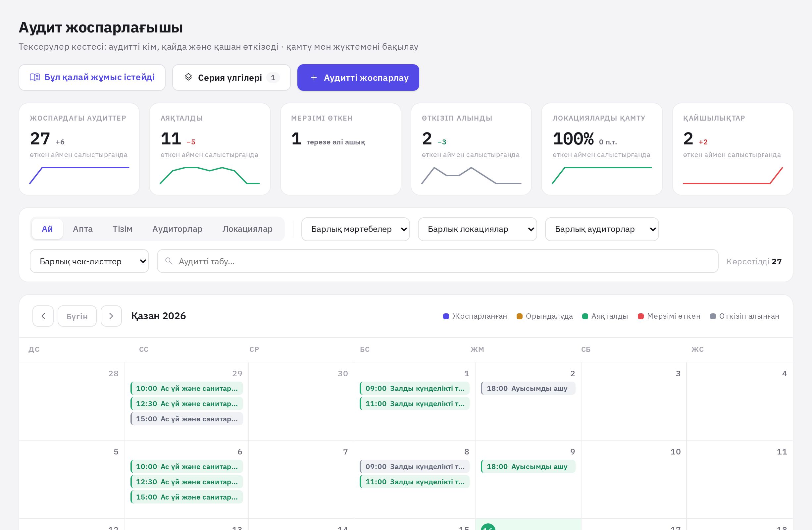Open the 'Қайшылықтар' stat card
812x530 pixels.
[733, 149]
